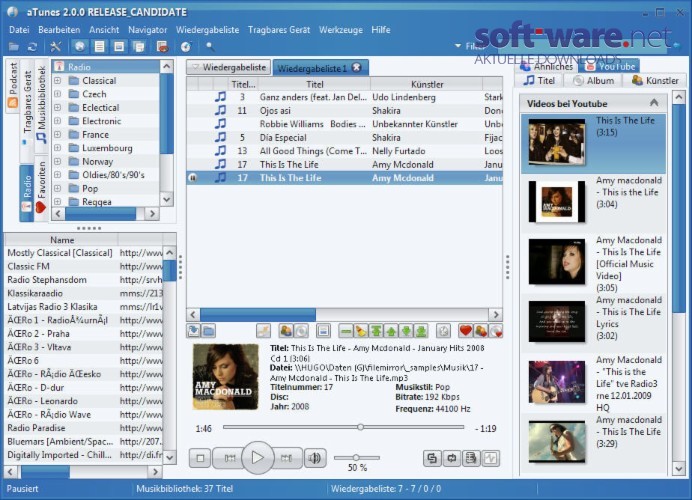Sort playlist by Künstler column header
The height and width of the screenshot is (500, 692).
[427, 84]
